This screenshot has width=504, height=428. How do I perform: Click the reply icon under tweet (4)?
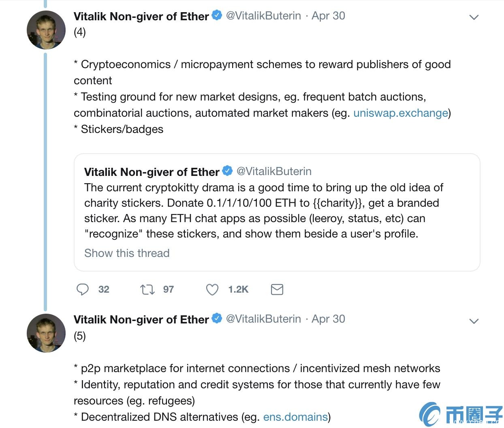coord(83,289)
